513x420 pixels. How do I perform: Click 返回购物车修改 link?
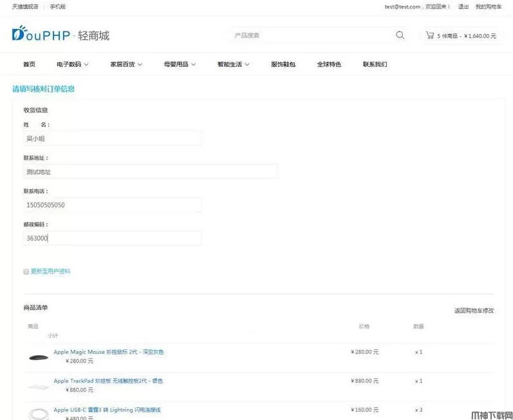point(474,311)
